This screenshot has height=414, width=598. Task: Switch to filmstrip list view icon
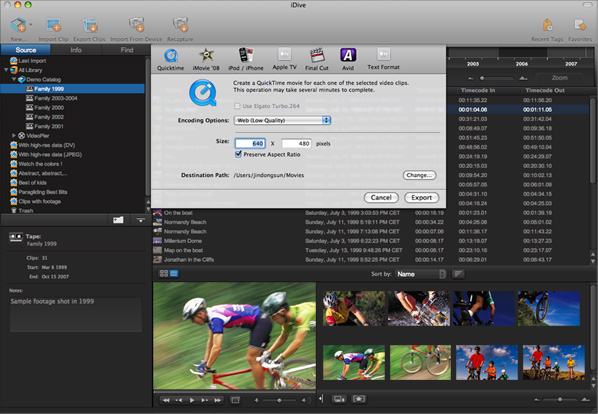174,273
